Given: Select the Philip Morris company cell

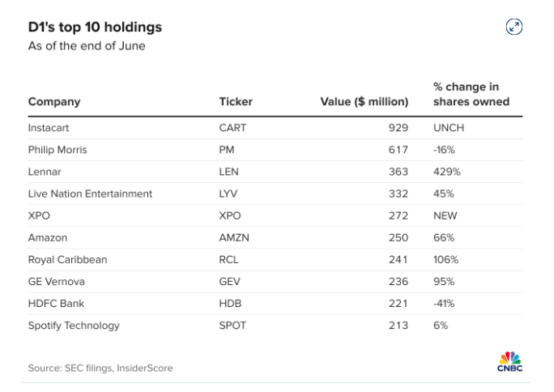Looking at the screenshot, I should (x=58, y=150).
